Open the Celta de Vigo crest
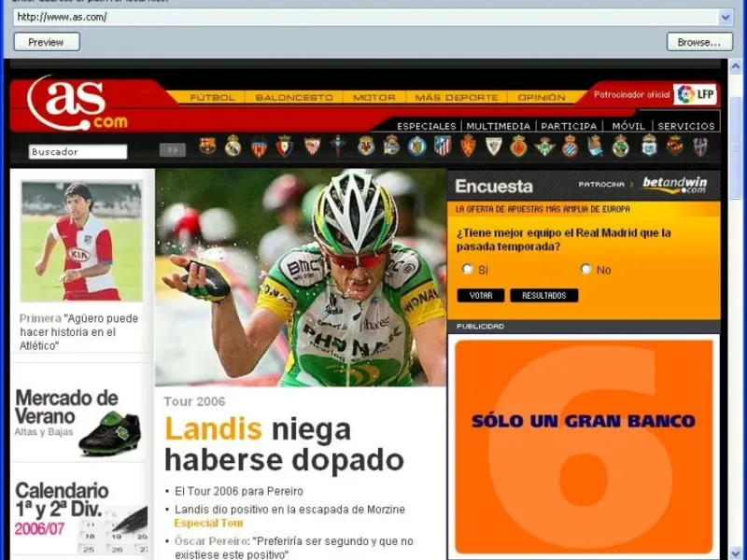The height and width of the screenshot is (560, 747). pyautogui.click(x=338, y=146)
